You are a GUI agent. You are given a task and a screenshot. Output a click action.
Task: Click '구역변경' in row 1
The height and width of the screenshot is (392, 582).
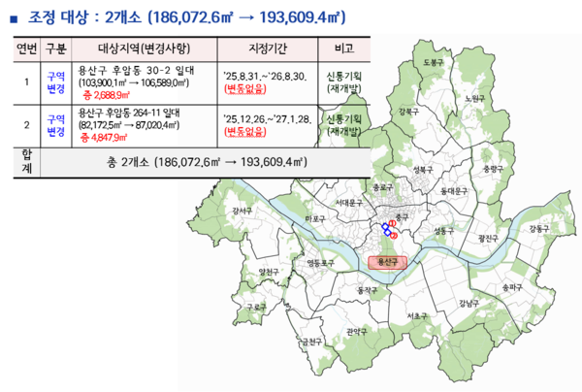56,82
